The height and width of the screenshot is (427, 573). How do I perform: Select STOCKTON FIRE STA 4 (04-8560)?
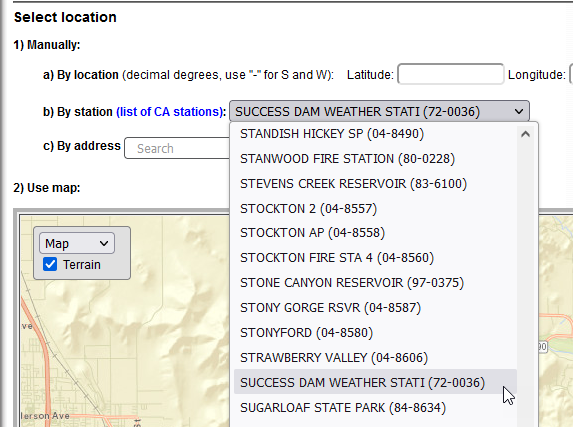(x=375, y=258)
